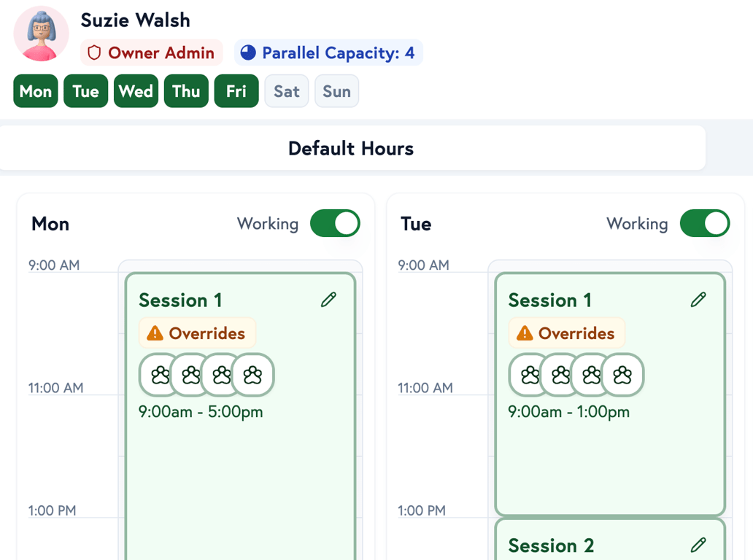Click Suzie Walsh's profile avatar
753x560 pixels.
point(41,34)
